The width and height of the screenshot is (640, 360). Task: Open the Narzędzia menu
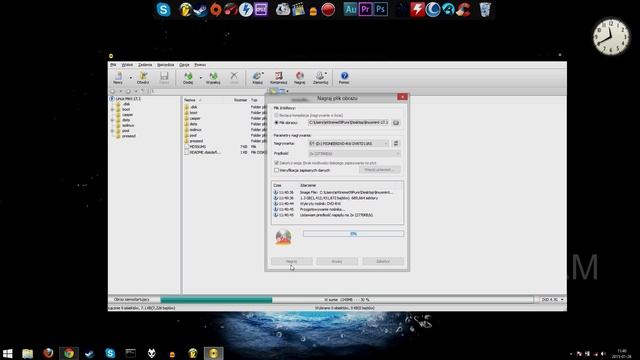[x=166, y=65]
